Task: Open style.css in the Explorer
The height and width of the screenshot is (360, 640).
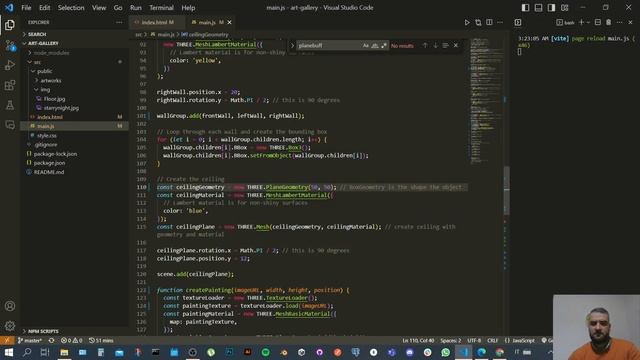Action: pos(47,136)
